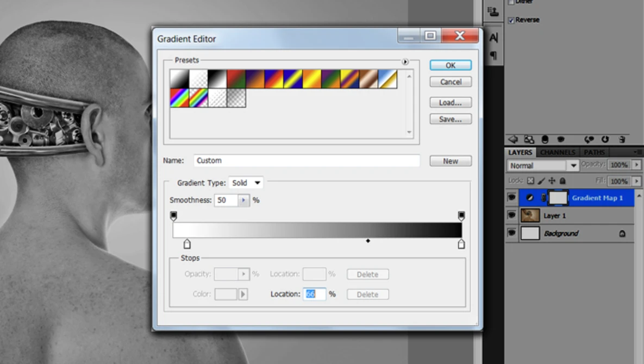
Task: Hide Layer 1 using its eye icon
Action: [512, 216]
